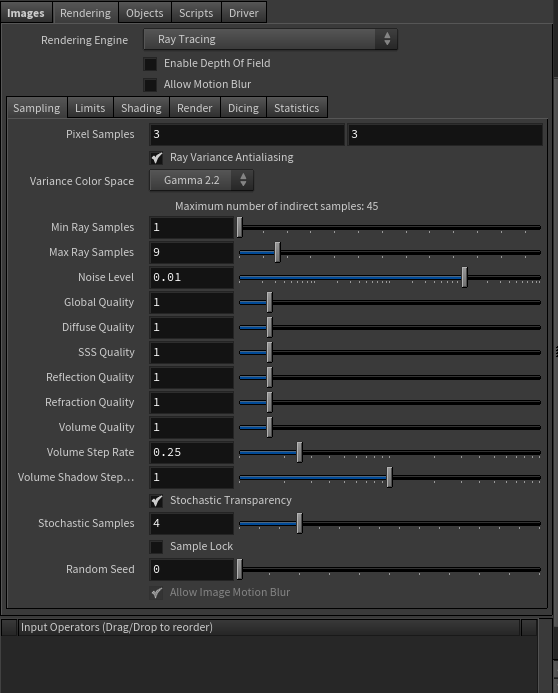Click the Stochastic Samples value field
This screenshot has height=693, width=558.
pyautogui.click(x=191, y=523)
